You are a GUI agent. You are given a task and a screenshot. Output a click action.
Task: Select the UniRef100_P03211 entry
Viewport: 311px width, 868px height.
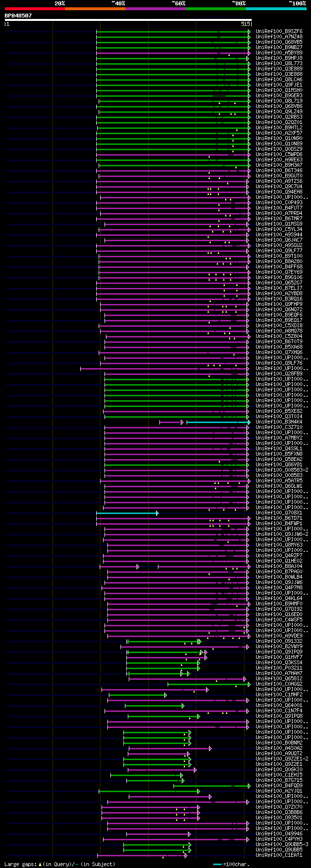tap(279, 668)
